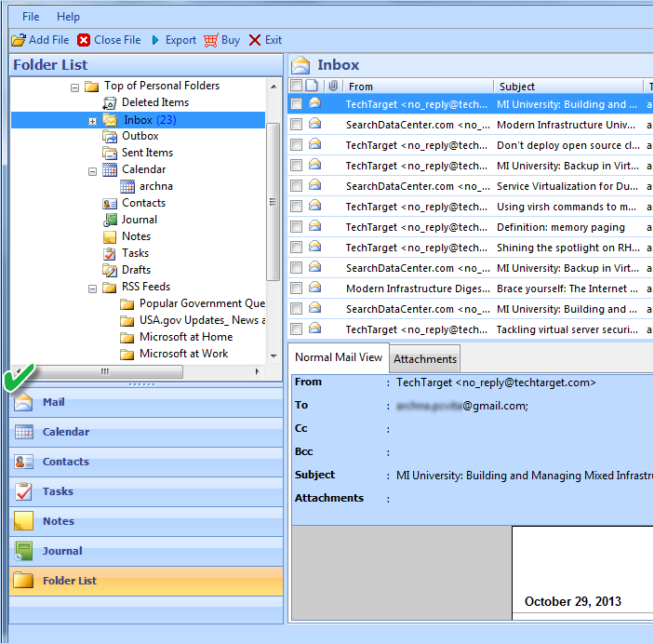
Task: Select the Deleted Items folder icon
Action: coord(109,102)
